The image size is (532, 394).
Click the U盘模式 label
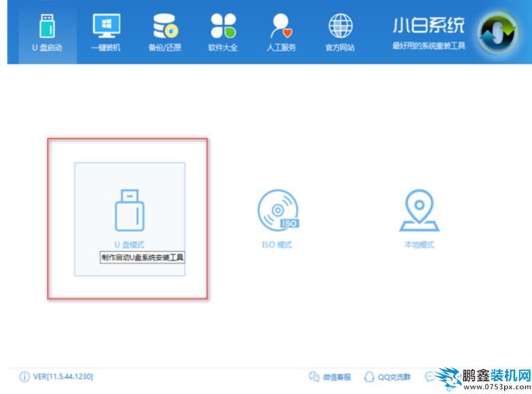click(x=129, y=245)
